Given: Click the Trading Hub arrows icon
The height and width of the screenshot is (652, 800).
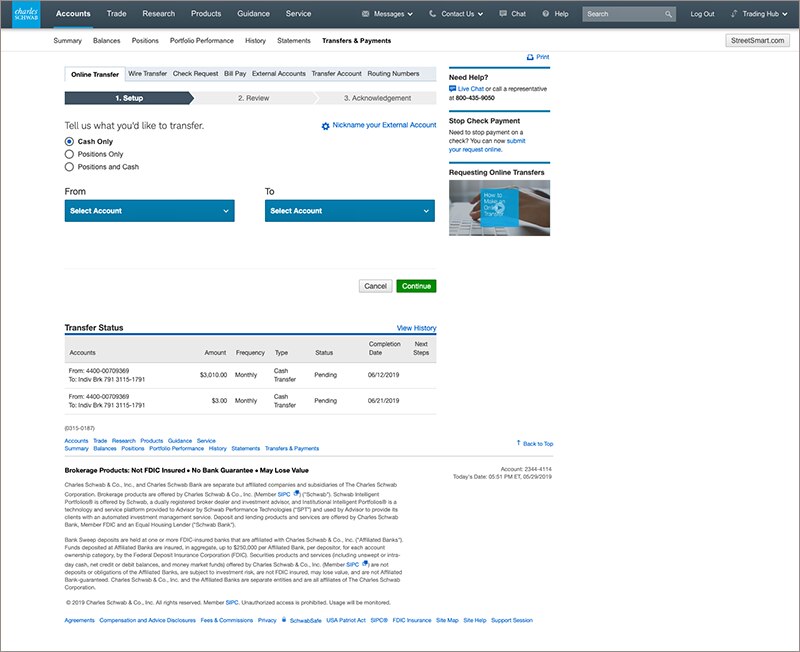Looking at the screenshot, I should point(734,14).
